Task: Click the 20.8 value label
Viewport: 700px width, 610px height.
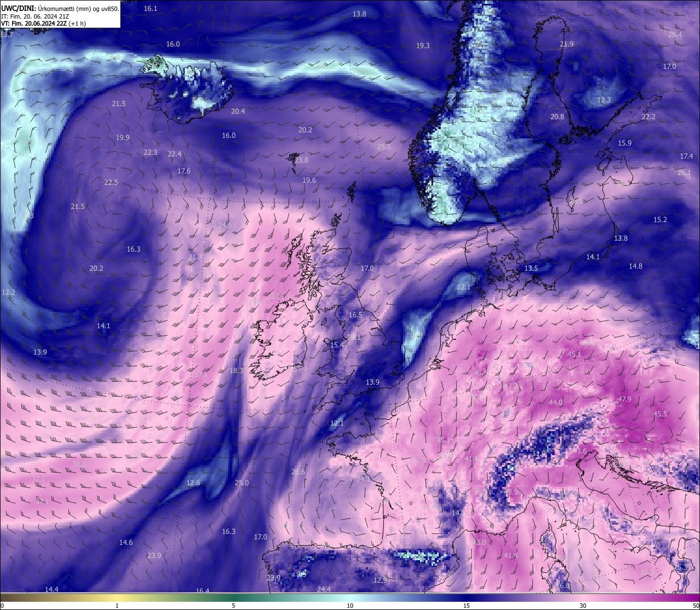Action: point(557,117)
